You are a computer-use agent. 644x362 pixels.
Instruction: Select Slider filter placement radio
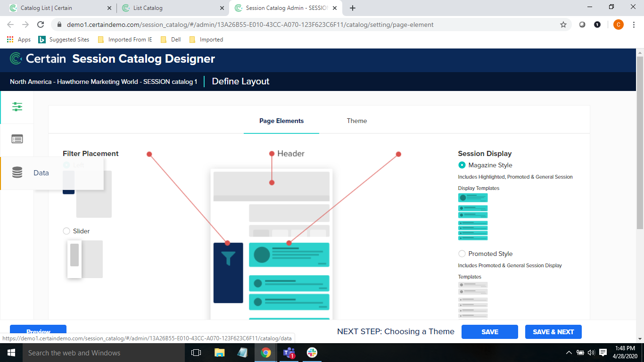(x=66, y=231)
